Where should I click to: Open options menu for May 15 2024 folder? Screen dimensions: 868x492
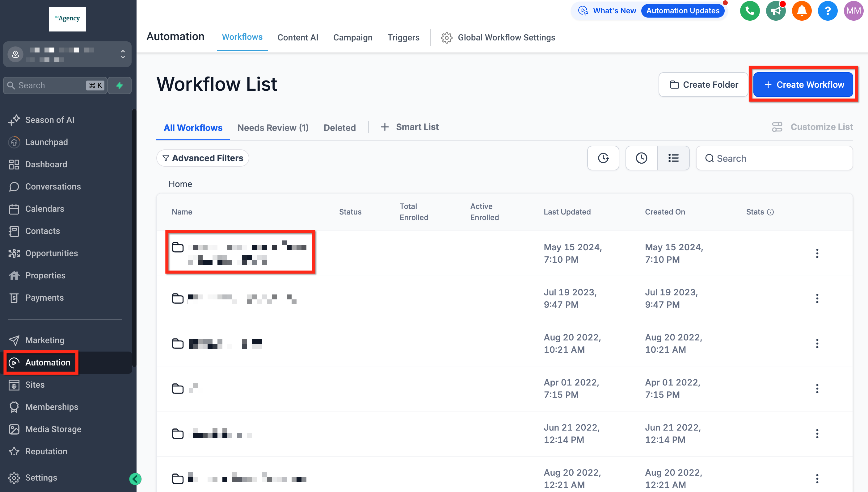(817, 253)
